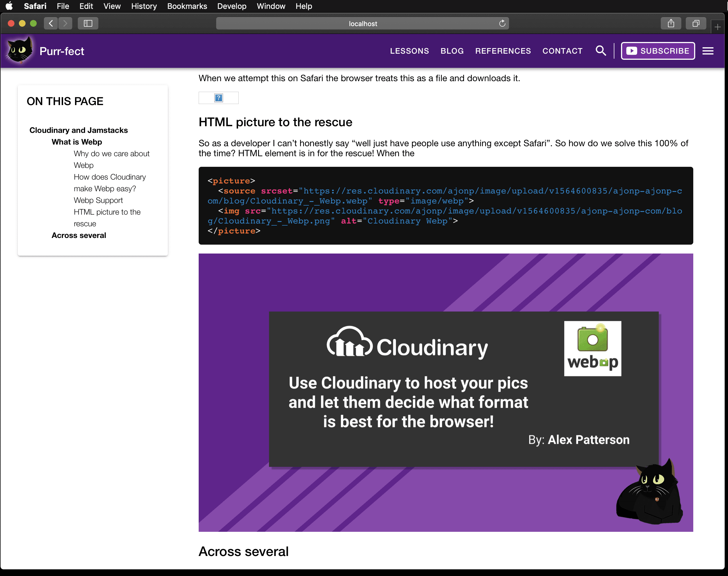The image size is (728, 576).
Task: Click the SUBSCRIBE button
Action: (x=657, y=51)
